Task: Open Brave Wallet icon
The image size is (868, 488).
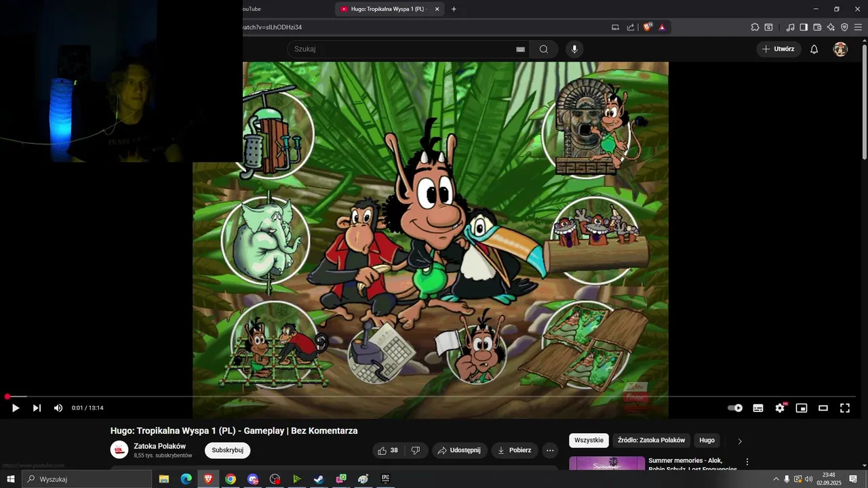Action: click(x=817, y=27)
